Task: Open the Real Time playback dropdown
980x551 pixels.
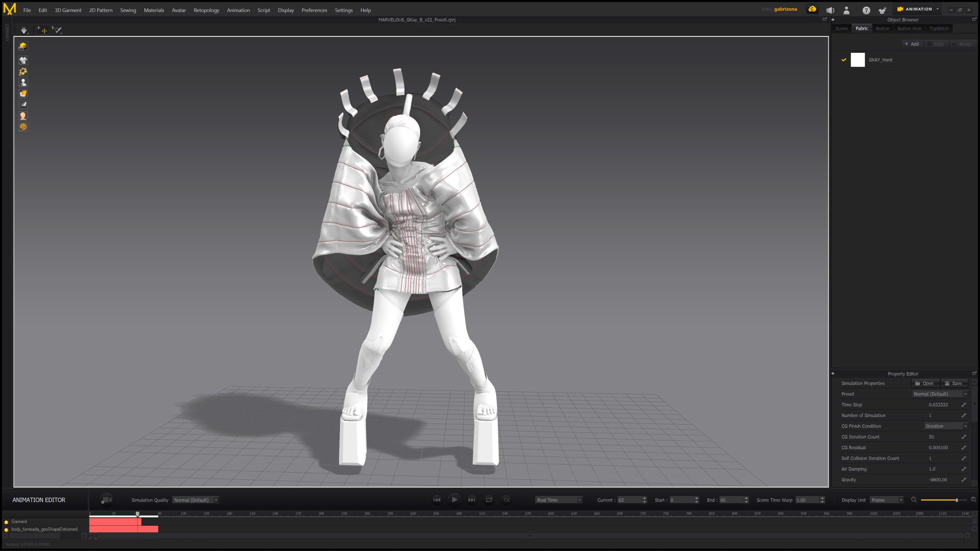Action: point(559,500)
